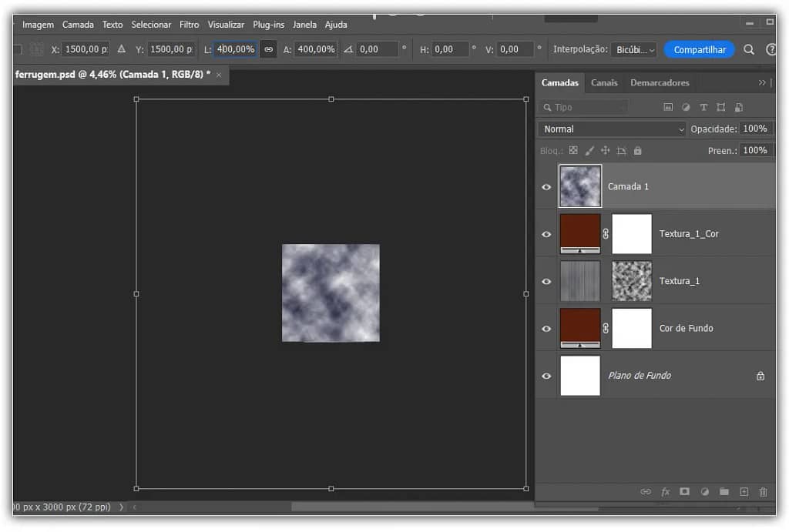Open the Normal blend mode dropdown
The width and height of the screenshot is (789, 532).
(613, 129)
